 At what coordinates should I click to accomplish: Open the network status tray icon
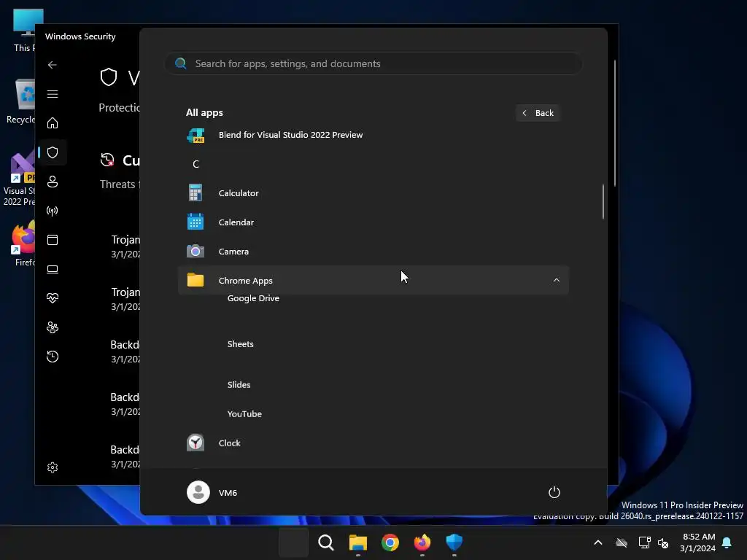pos(644,542)
